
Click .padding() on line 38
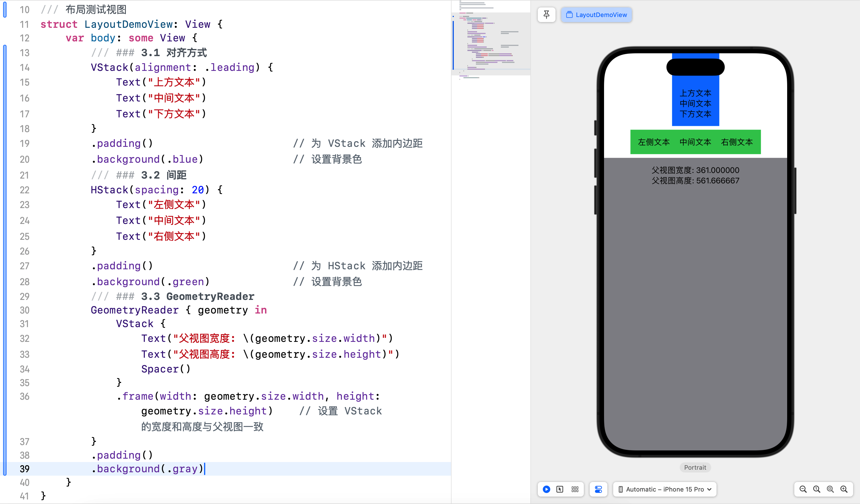click(122, 455)
